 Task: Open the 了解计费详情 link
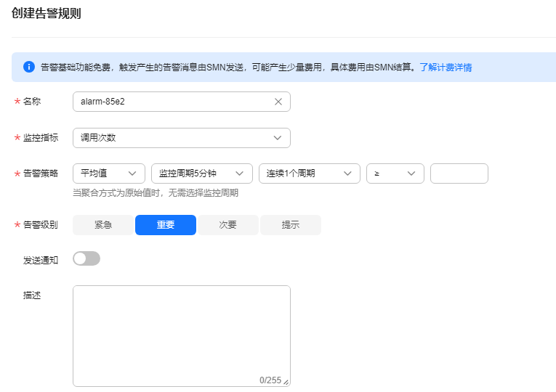pos(446,68)
